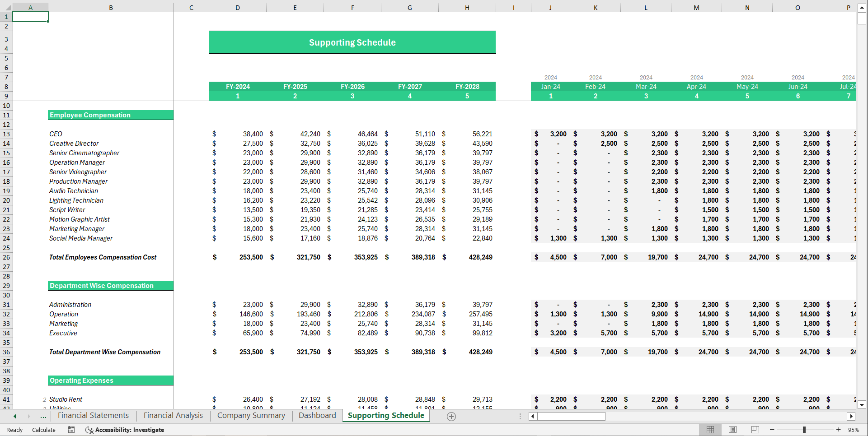Toggle Page Layout view

pyautogui.click(x=732, y=430)
